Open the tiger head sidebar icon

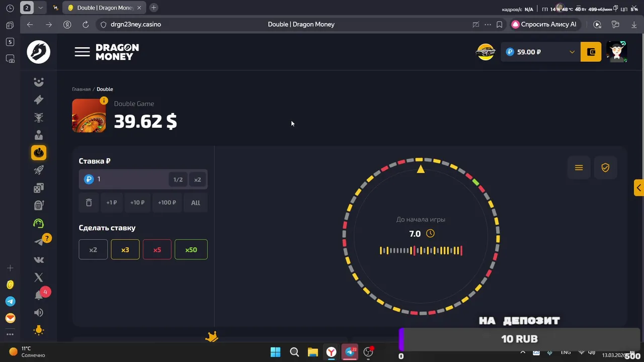point(39,118)
